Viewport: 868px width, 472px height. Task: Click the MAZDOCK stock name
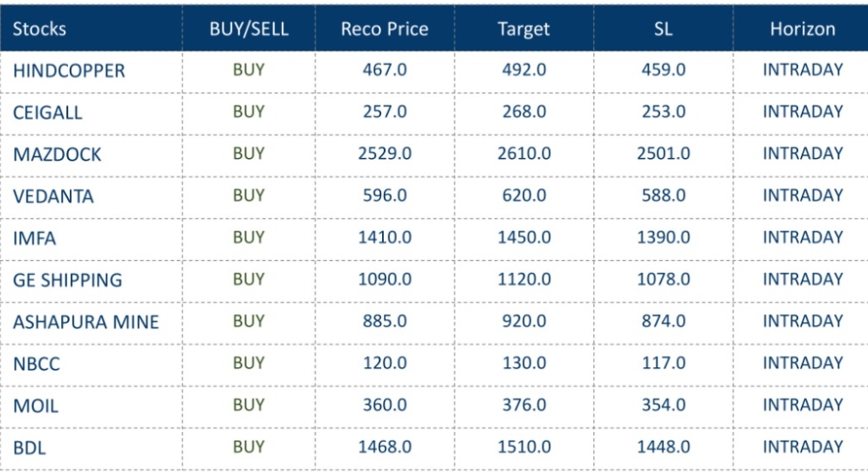[58, 154]
